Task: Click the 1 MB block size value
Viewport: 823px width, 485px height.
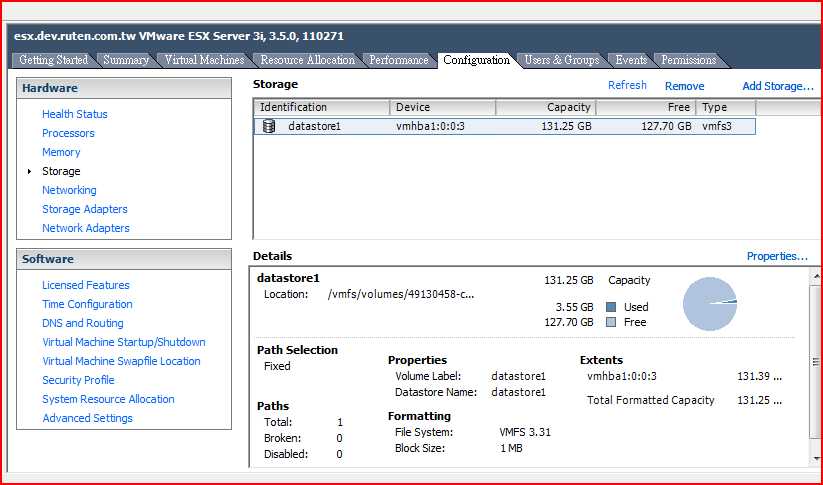Action: coord(511,448)
